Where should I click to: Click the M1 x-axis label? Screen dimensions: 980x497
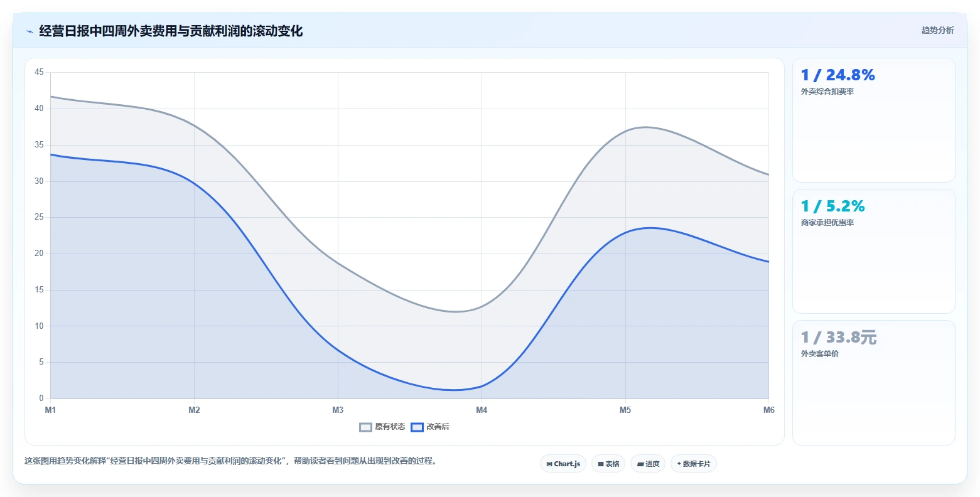click(50, 410)
